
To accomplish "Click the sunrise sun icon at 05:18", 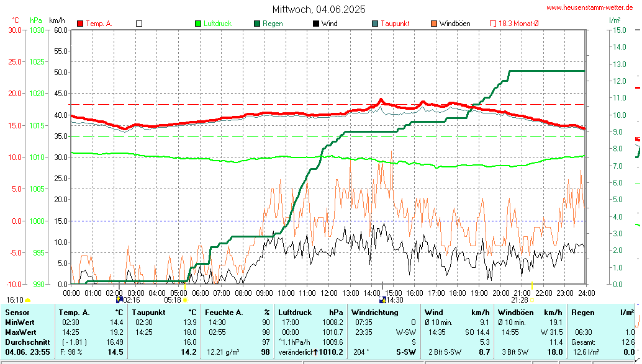I will tap(185, 300).
